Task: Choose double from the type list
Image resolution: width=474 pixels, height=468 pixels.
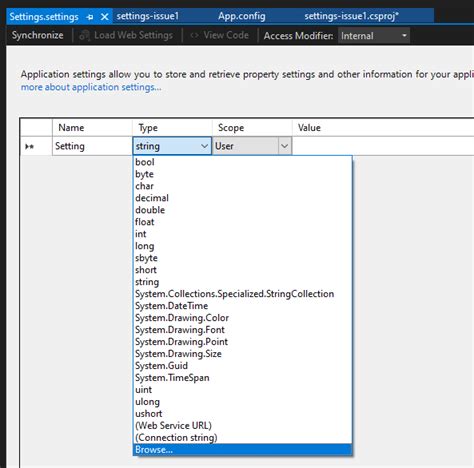Action: pos(242,210)
